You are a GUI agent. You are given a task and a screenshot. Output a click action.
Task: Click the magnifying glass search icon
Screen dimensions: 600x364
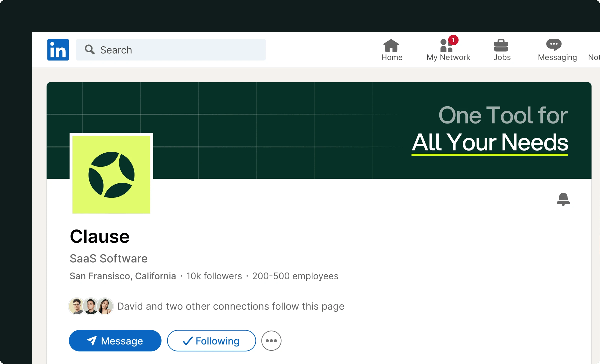[x=89, y=49]
